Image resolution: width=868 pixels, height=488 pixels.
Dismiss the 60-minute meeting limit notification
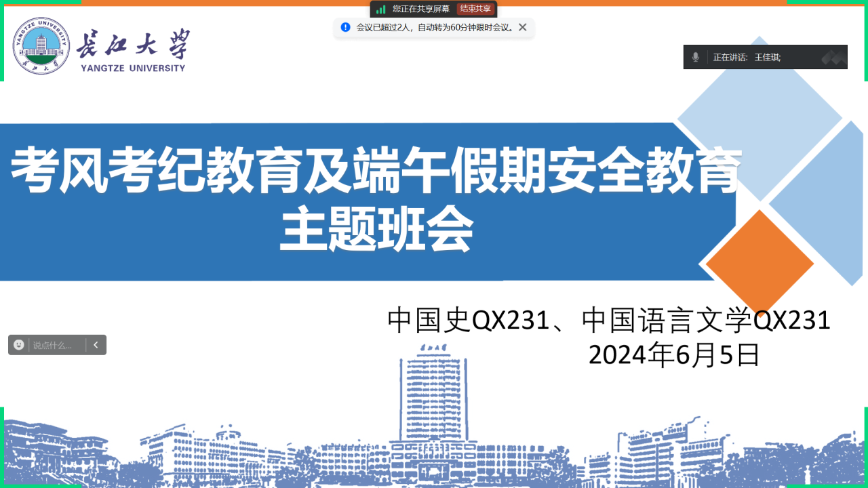click(x=522, y=27)
